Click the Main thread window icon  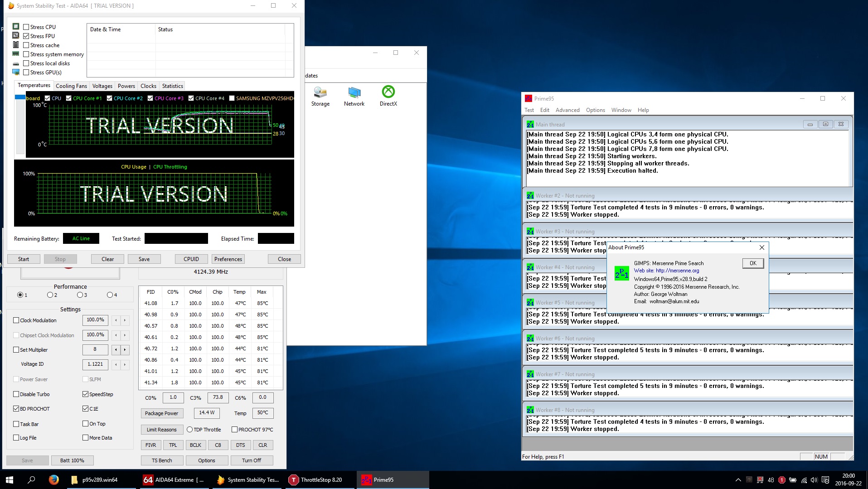pos(530,124)
